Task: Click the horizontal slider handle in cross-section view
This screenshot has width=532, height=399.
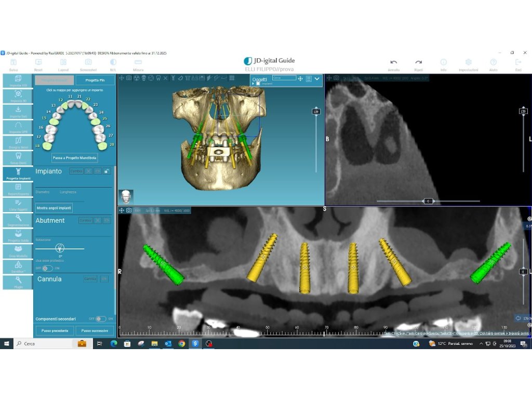Action: click(x=428, y=201)
